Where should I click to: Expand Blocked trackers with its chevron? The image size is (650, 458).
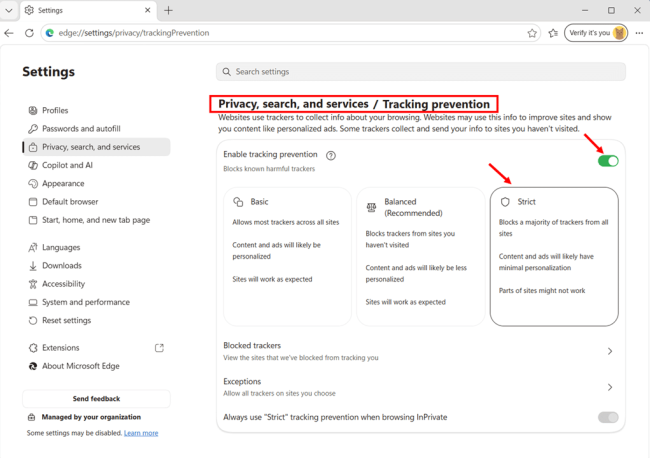pyautogui.click(x=610, y=351)
